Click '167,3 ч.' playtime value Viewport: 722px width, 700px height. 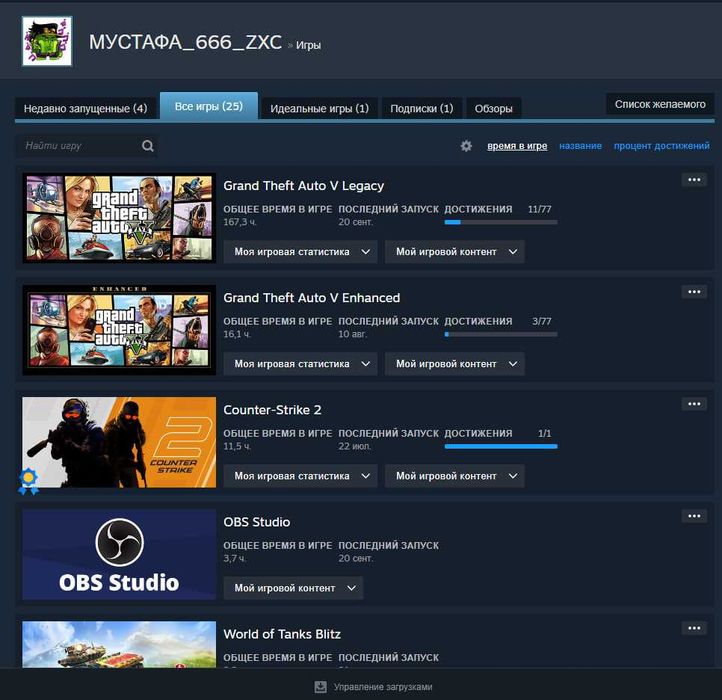[x=240, y=222]
